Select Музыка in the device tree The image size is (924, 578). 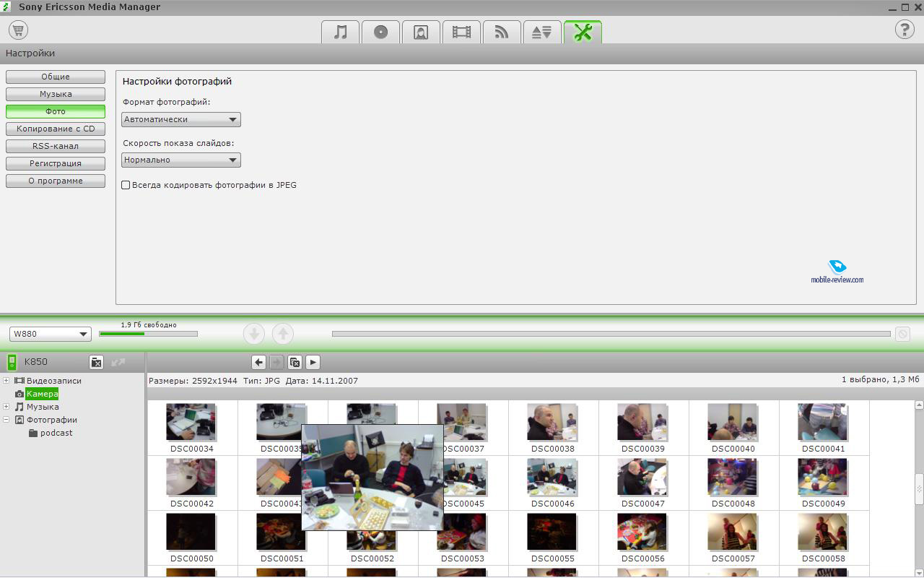tap(43, 407)
